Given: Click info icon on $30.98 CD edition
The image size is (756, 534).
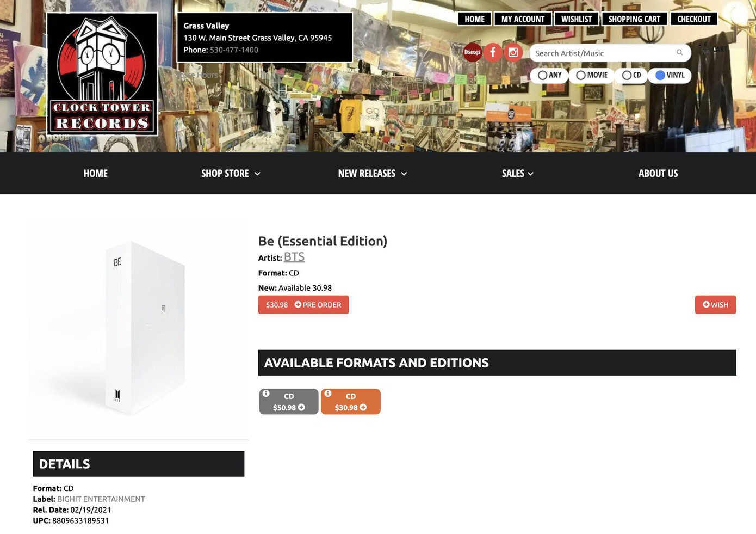Looking at the screenshot, I should (328, 394).
